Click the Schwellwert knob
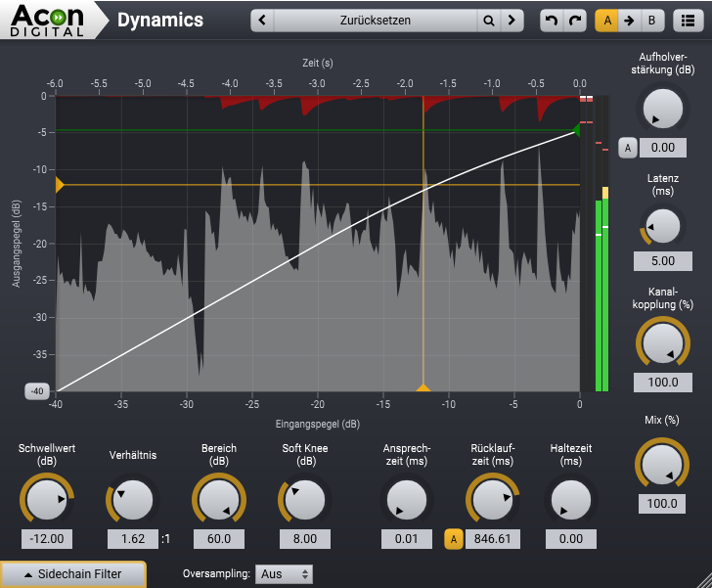Image resolution: width=712 pixels, height=588 pixels. click(46, 500)
